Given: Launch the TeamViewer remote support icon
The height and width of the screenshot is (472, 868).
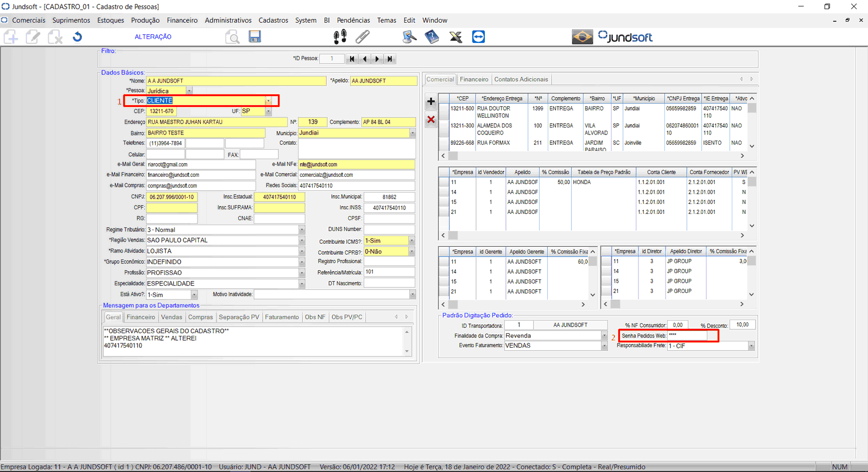Looking at the screenshot, I should click(x=478, y=37).
